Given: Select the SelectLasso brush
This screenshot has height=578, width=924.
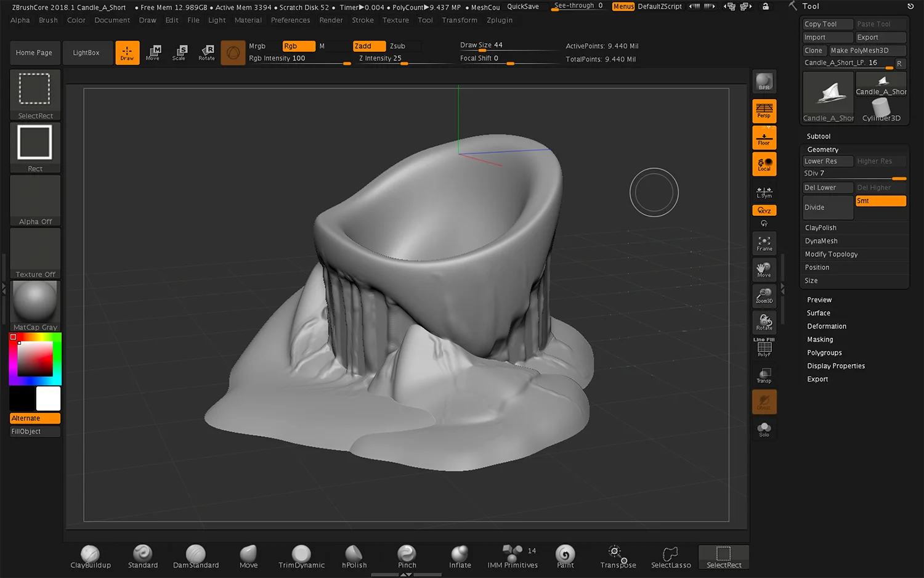Looking at the screenshot, I should (x=671, y=557).
